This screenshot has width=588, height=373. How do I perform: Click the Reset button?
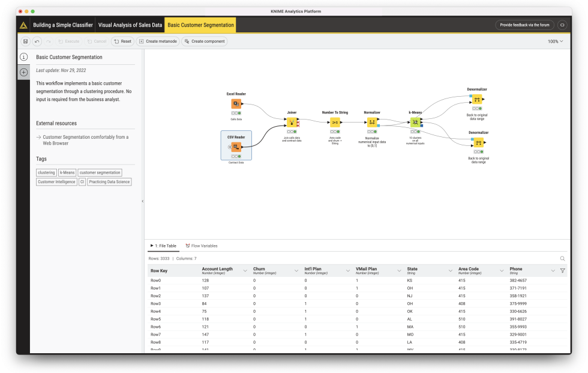pos(122,41)
